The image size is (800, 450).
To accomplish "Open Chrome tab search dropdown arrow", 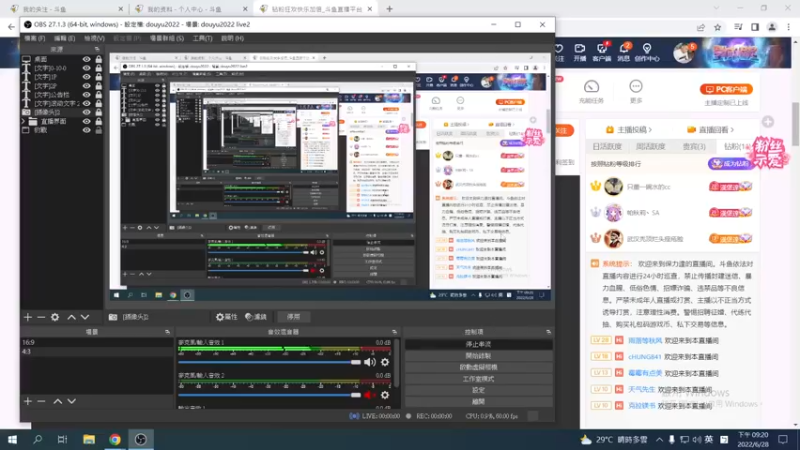I will [716, 9].
